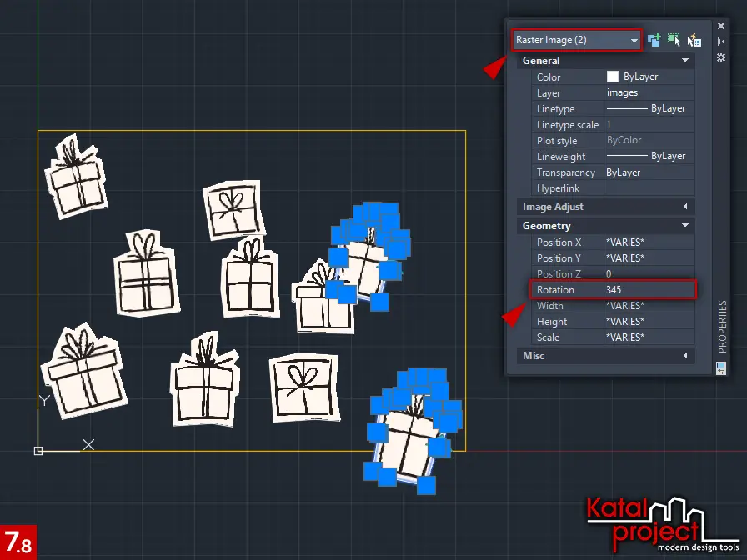
Task: Toggle palette auto-hide arrow icon
Action: (x=721, y=41)
